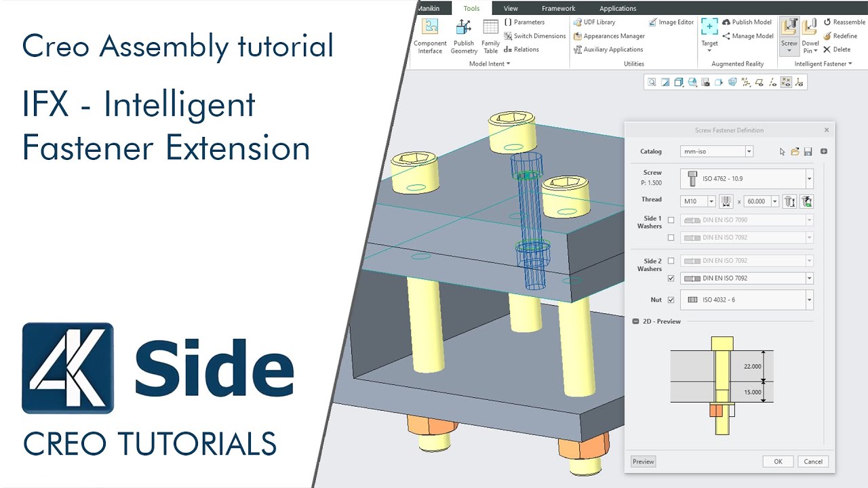Click the 2D preview fastener diagram

coord(722,385)
